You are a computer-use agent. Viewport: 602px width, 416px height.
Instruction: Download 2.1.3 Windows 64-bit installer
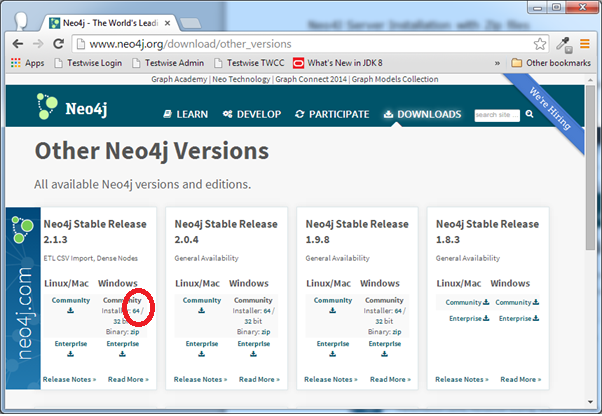pyautogui.click(x=136, y=311)
